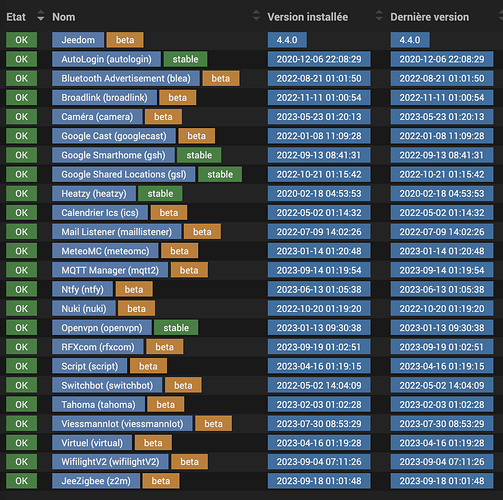Select Nuki (nuki) plugin label
Viewport: 503px width, 500px height.
click(x=84, y=309)
